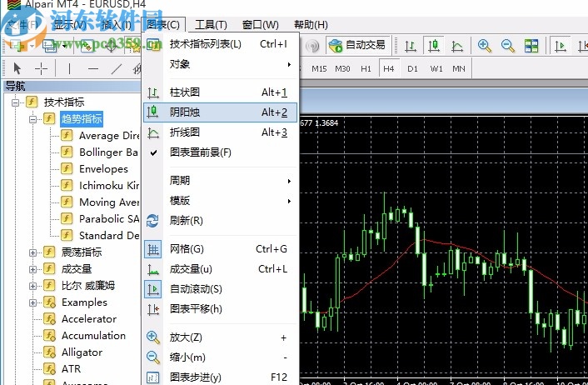Select the trendline drawing tool
The height and width of the screenshot is (385, 588).
pos(117,68)
